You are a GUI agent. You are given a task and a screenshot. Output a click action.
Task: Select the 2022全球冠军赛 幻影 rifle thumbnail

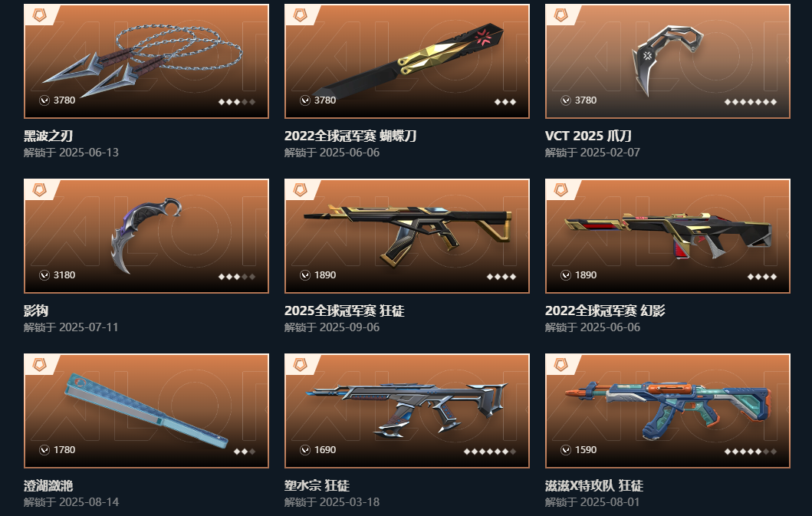[x=668, y=235]
